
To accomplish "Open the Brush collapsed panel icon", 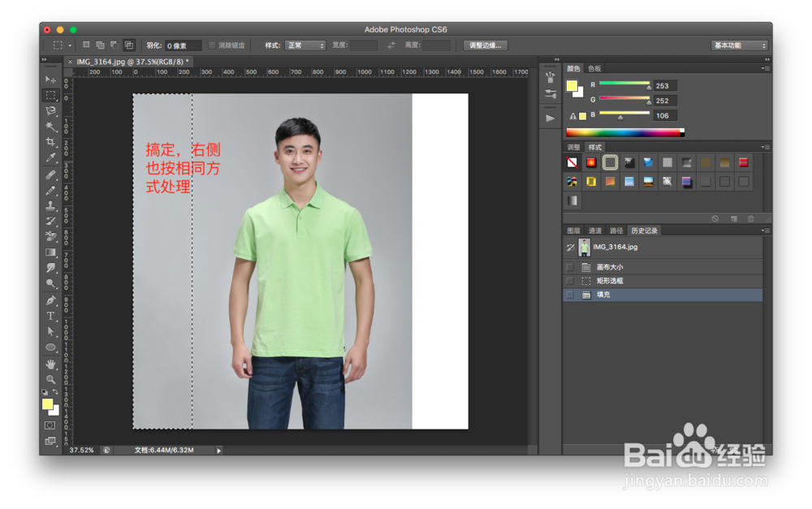I will 551,94.
